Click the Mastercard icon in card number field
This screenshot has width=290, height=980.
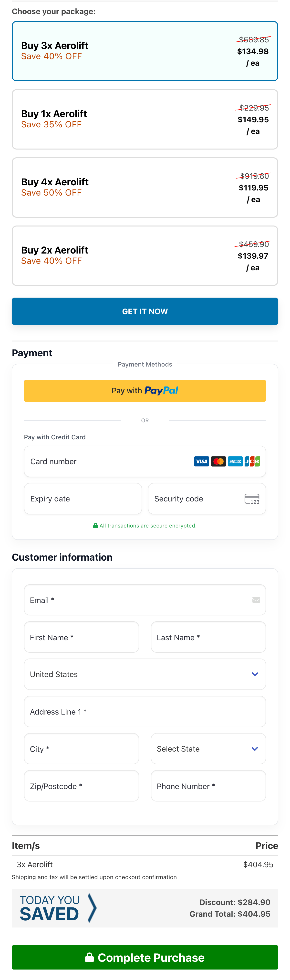click(218, 461)
